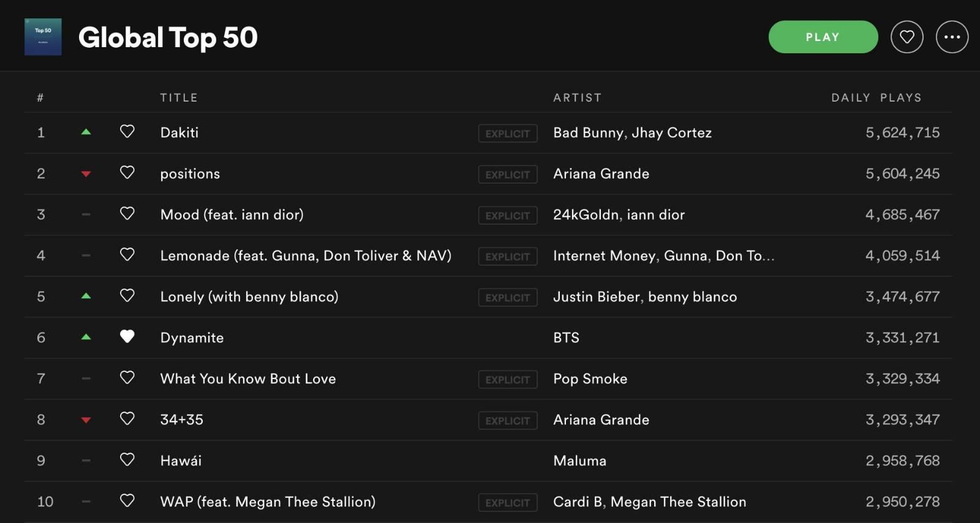Click the DAILY PLAYS column header

(x=876, y=98)
